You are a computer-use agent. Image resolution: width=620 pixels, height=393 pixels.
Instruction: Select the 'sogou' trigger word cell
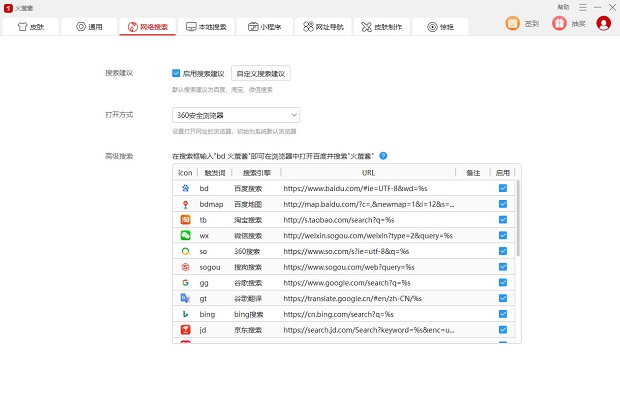pos(210,267)
